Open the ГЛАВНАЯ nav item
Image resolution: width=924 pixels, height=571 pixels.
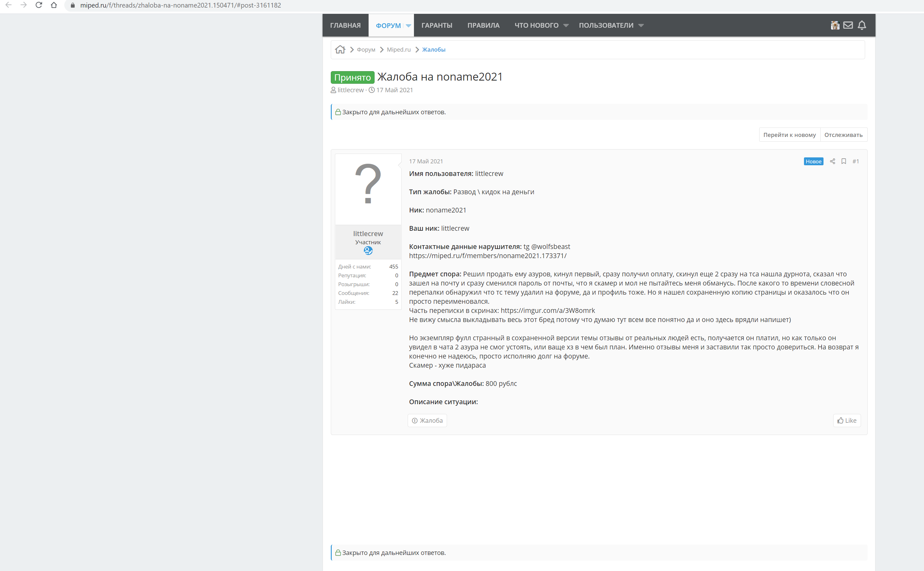345,25
